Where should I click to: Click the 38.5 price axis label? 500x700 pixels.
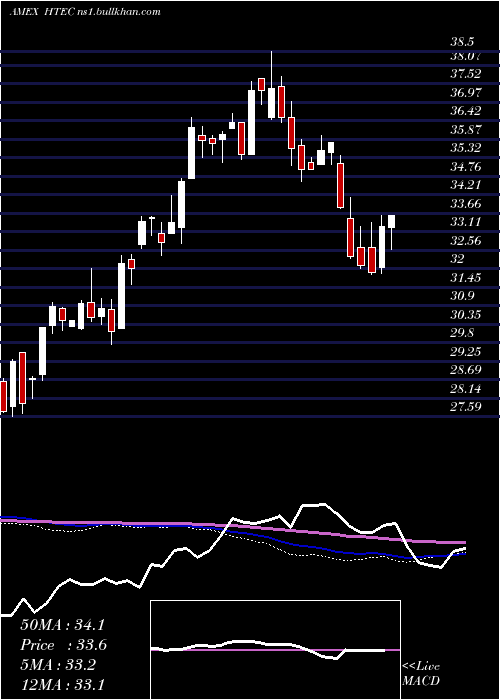(462, 42)
